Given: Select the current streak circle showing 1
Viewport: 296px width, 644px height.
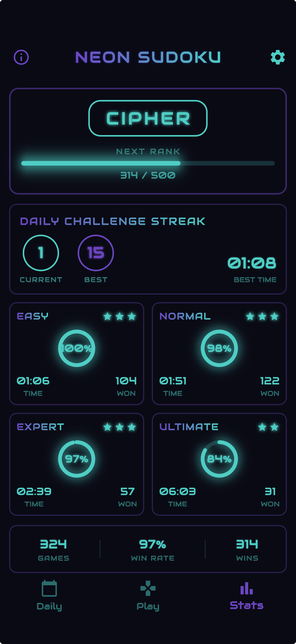Looking at the screenshot, I should coord(41,253).
